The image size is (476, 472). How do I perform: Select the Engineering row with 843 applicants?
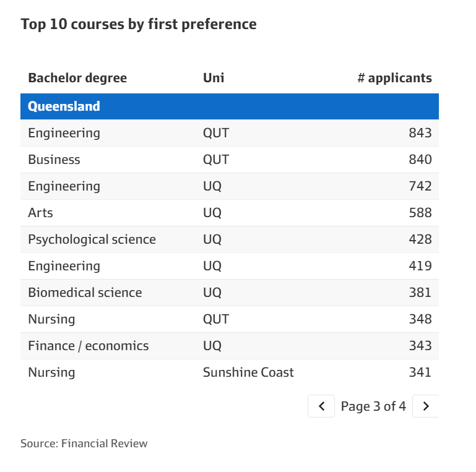pyautogui.click(x=229, y=133)
